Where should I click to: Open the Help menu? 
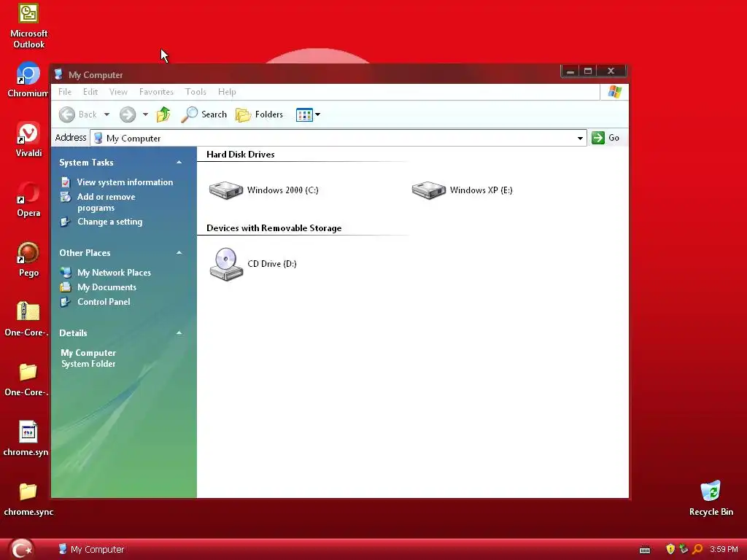point(227,92)
